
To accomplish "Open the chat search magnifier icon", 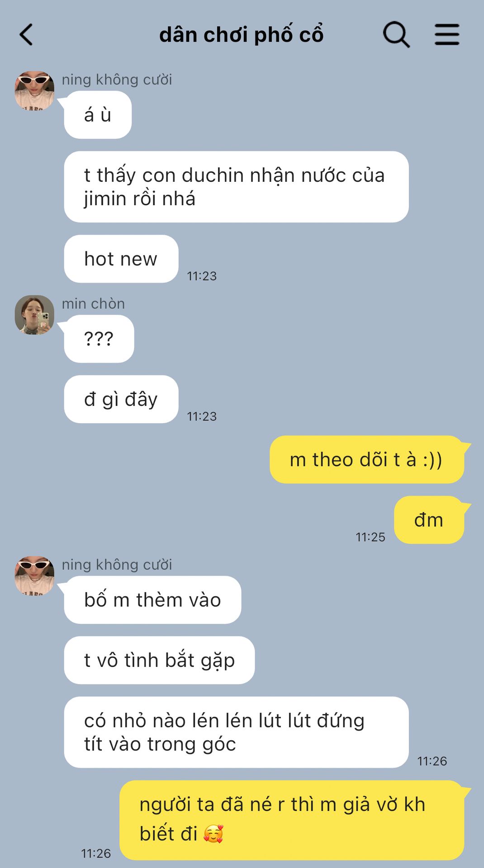I will coord(396,34).
